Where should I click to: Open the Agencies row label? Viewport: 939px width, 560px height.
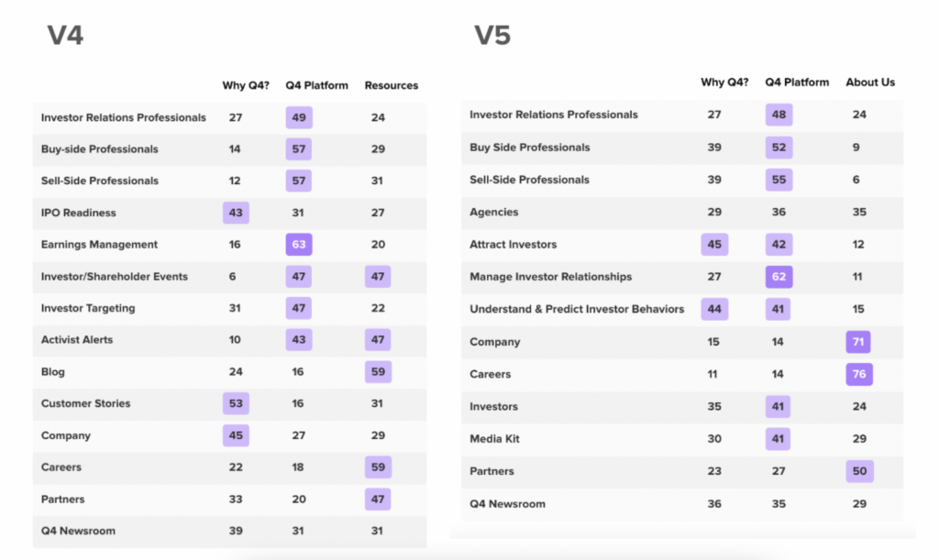click(x=493, y=212)
